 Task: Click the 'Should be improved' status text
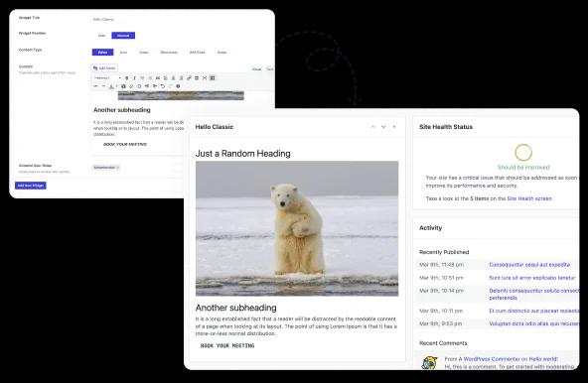click(523, 167)
